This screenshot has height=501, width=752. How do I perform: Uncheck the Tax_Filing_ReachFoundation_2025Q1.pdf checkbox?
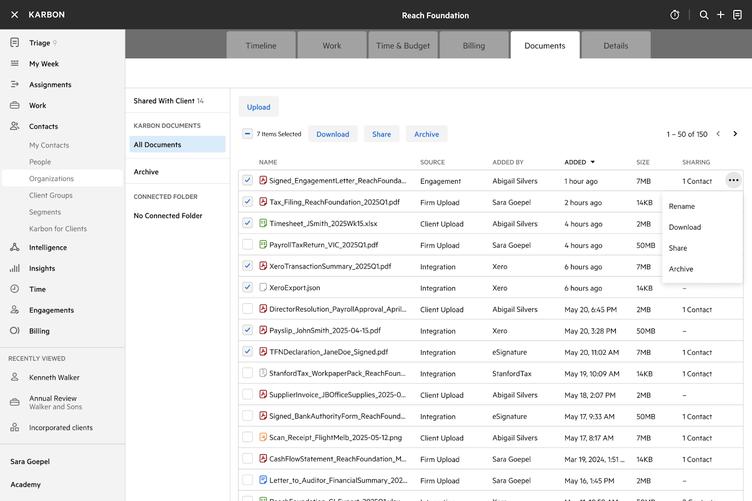click(248, 202)
